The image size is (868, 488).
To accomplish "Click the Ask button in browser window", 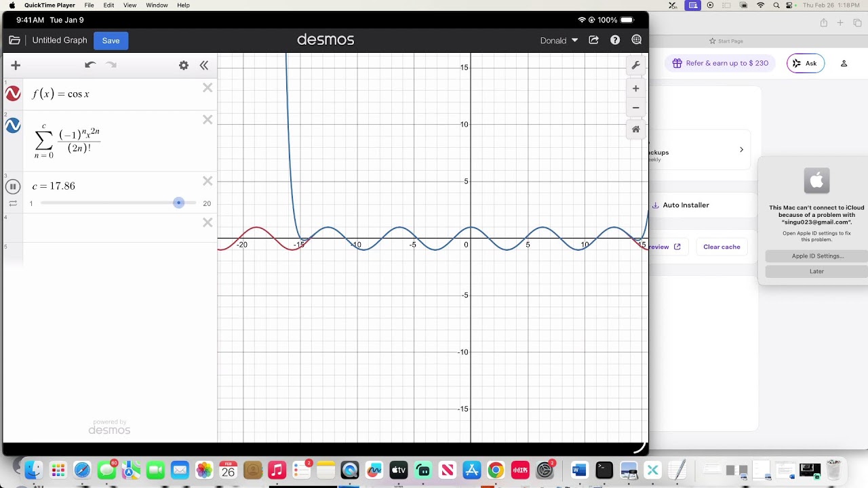I will [x=806, y=63].
